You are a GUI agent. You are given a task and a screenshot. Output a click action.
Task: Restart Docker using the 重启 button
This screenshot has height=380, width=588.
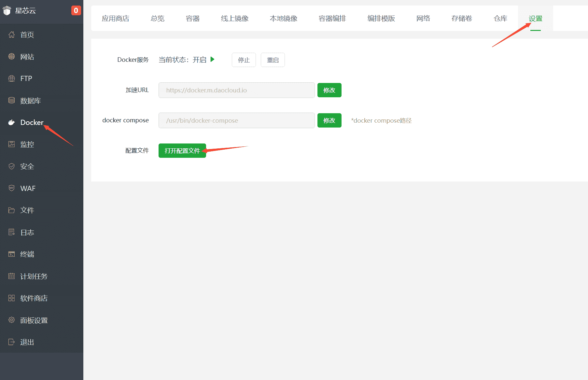pyautogui.click(x=273, y=60)
